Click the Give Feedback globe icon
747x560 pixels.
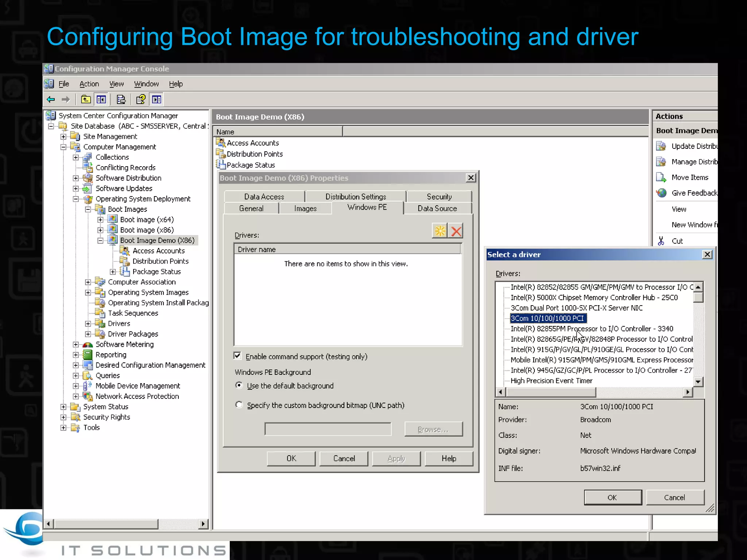[661, 193]
